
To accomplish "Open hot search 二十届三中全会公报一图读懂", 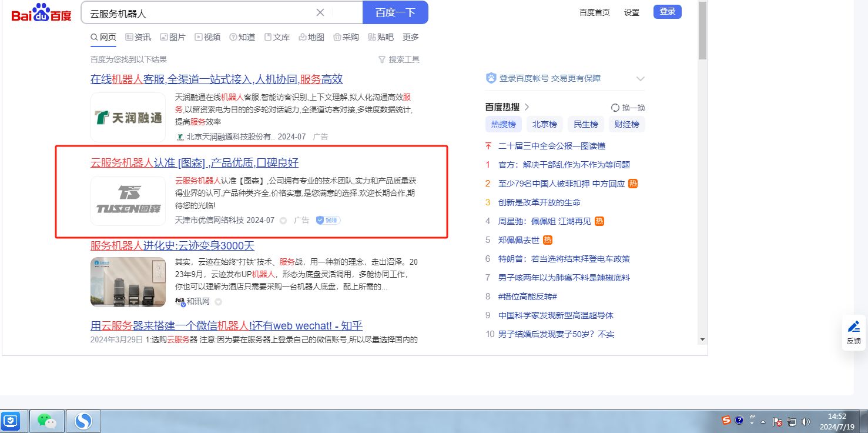I will pos(552,146).
